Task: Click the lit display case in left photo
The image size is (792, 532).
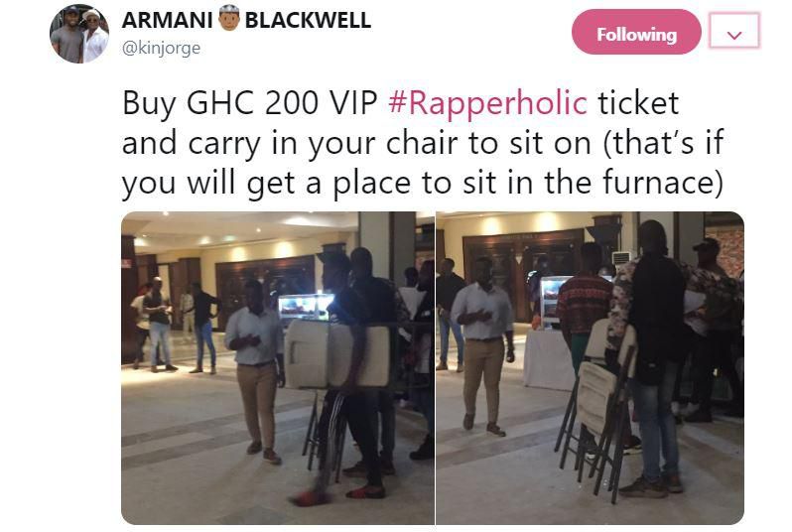Action: (305, 307)
